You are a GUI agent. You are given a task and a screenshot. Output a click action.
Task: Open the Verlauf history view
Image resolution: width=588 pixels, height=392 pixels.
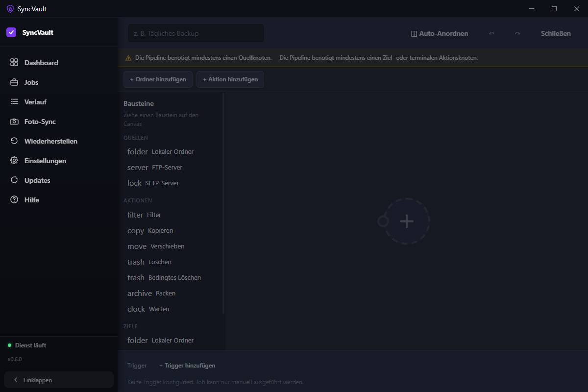coord(59,102)
